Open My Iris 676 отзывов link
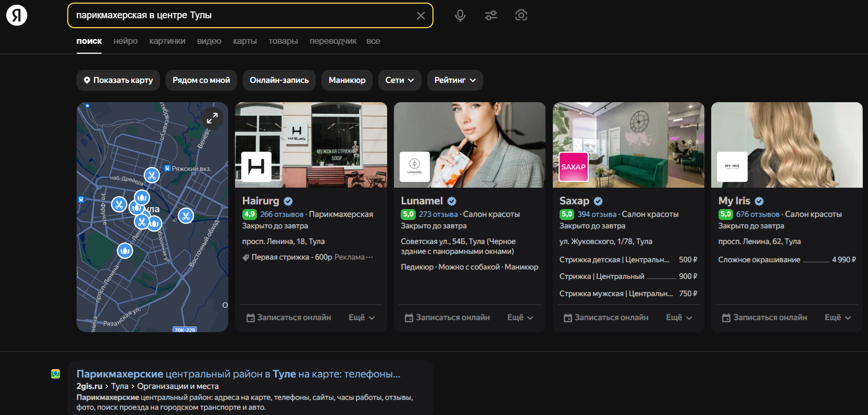 pos(758,214)
